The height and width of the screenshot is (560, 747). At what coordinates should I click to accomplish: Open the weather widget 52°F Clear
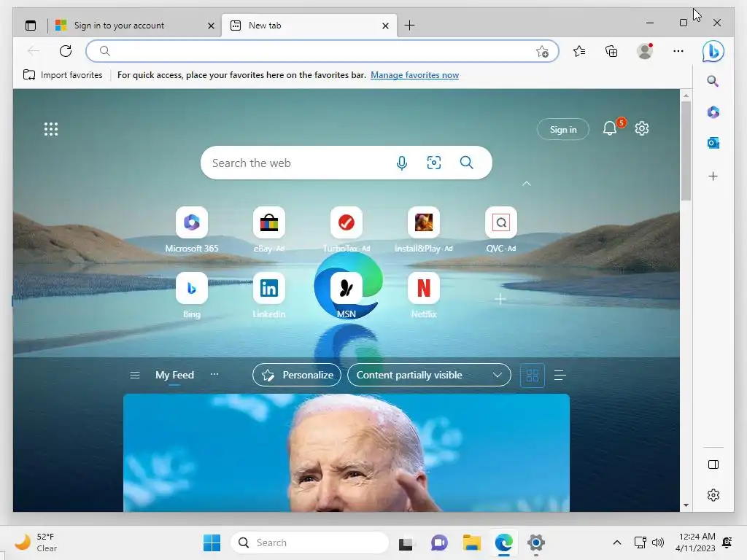coord(36,542)
